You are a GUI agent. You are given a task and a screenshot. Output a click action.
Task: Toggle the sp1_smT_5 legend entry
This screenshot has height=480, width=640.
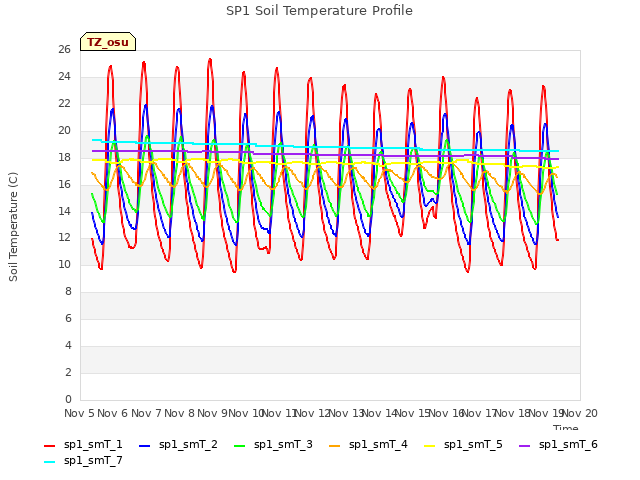(463, 444)
